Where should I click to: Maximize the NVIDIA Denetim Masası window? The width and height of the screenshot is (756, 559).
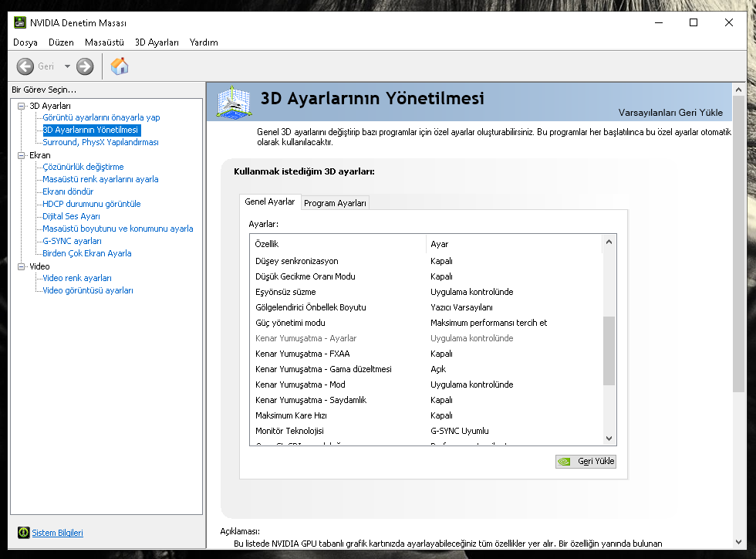click(x=694, y=22)
